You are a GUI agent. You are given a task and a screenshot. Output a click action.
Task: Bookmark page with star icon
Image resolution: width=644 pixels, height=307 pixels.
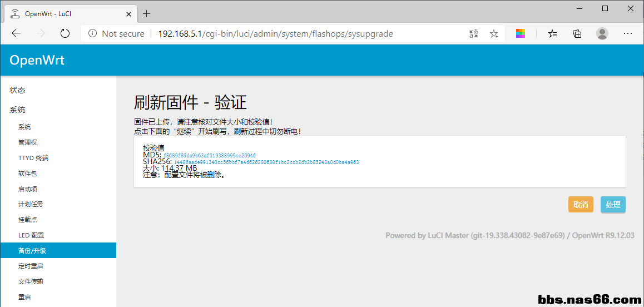(494, 33)
